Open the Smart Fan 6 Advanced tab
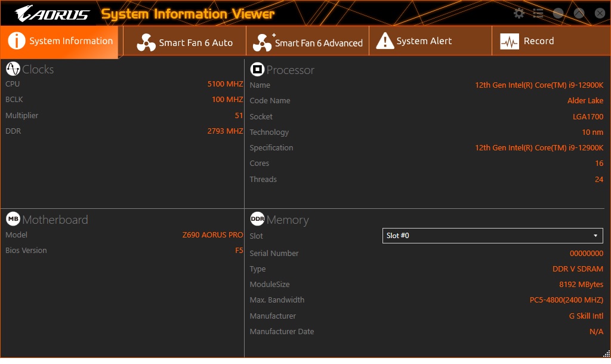 308,41
